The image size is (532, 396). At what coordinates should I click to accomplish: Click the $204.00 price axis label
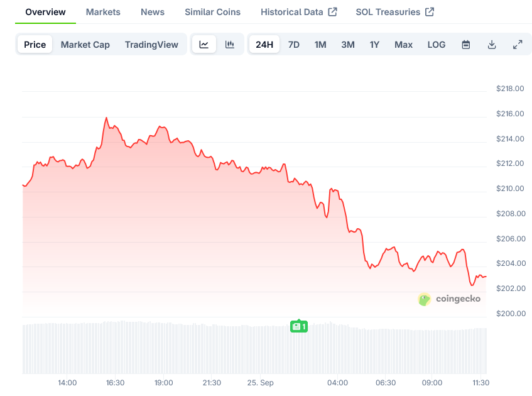pos(511,263)
